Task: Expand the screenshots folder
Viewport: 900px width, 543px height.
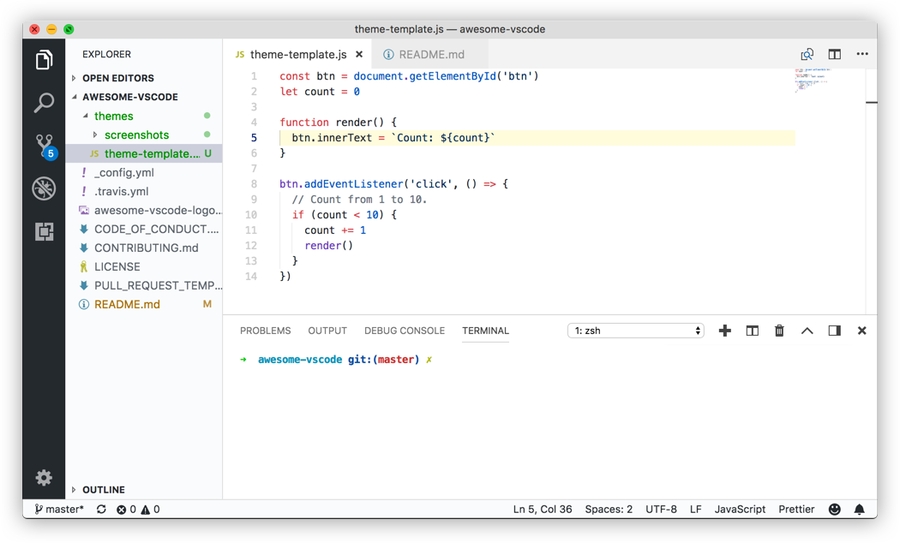Action: pyautogui.click(x=136, y=135)
